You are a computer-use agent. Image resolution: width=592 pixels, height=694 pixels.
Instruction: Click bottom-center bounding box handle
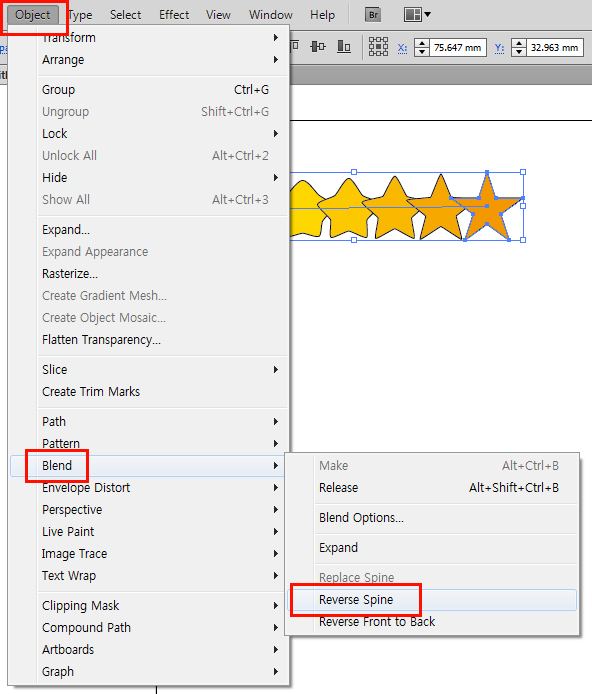click(x=354, y=240)
